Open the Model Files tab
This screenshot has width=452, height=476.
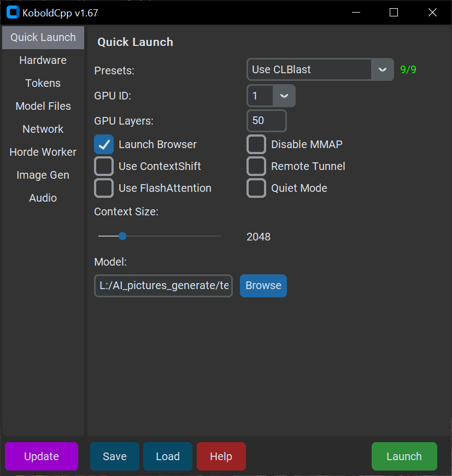click(43, 106)
